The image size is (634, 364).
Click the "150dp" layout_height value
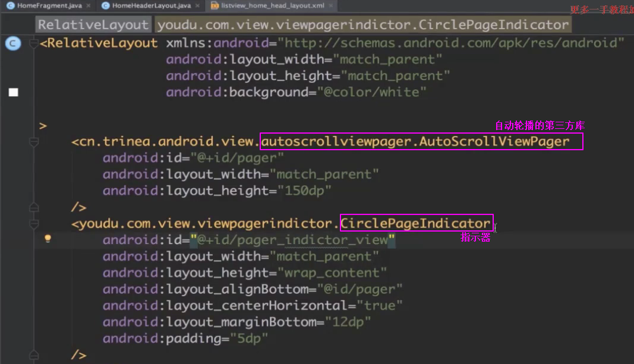(x=301, y=191)
